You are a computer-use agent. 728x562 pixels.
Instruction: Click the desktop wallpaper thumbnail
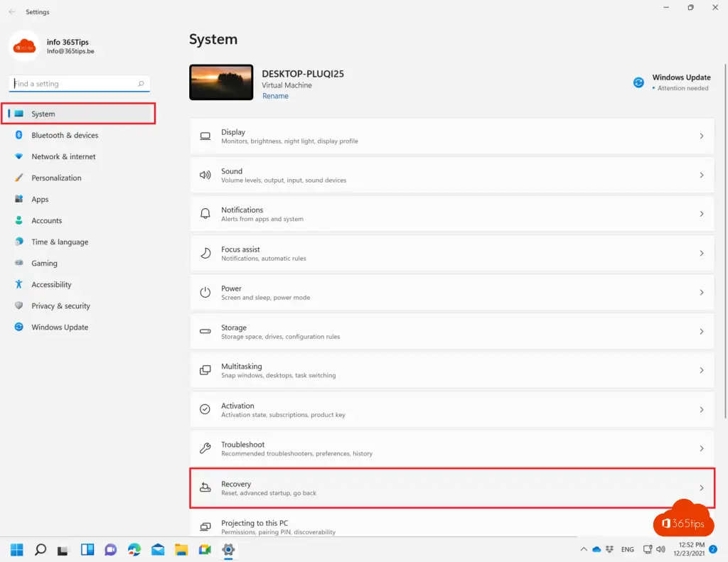click(x=221, y=82)
